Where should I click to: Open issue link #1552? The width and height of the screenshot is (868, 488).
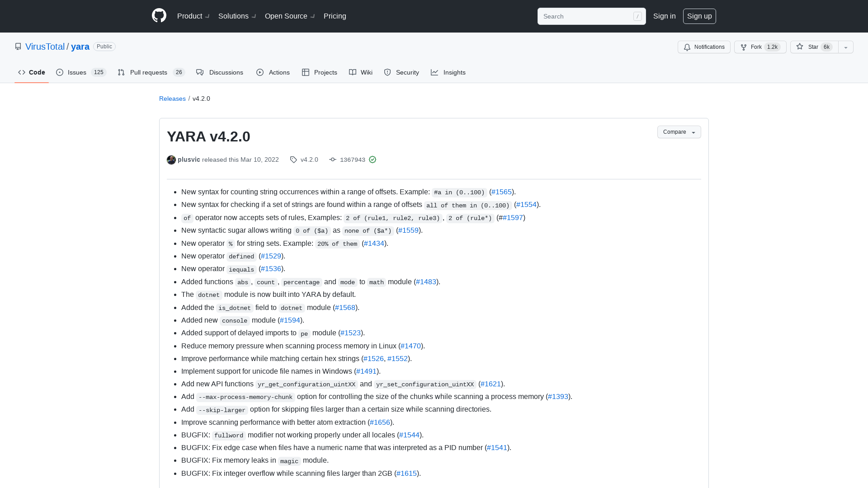(398, 359)
